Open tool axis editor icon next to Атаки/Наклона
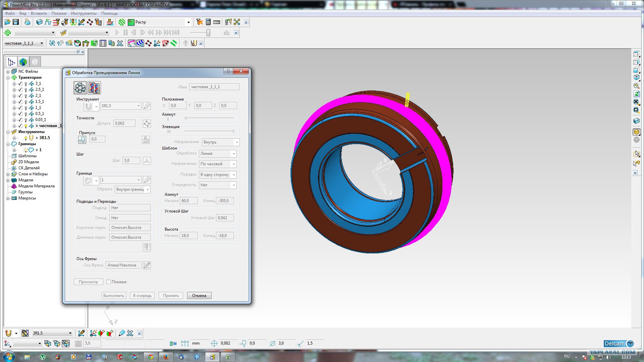Image resolution: width=644 pixels, height=362 pixels. coord(147,265)
